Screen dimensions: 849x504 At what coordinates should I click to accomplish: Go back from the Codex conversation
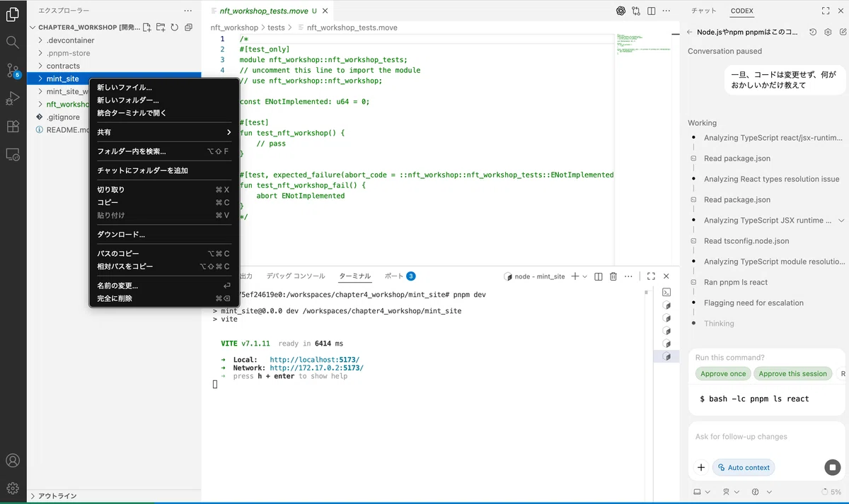coord(689,32)
